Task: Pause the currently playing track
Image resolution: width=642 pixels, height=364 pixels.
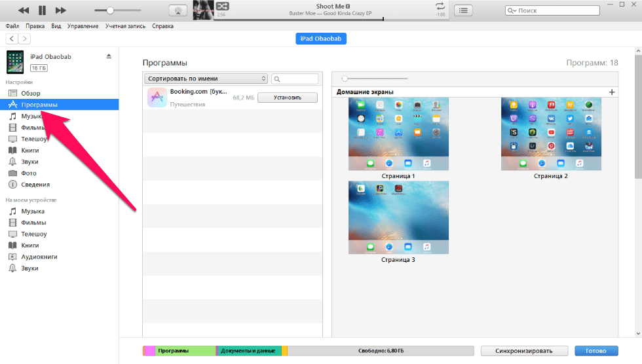Action: coord(42,10)
